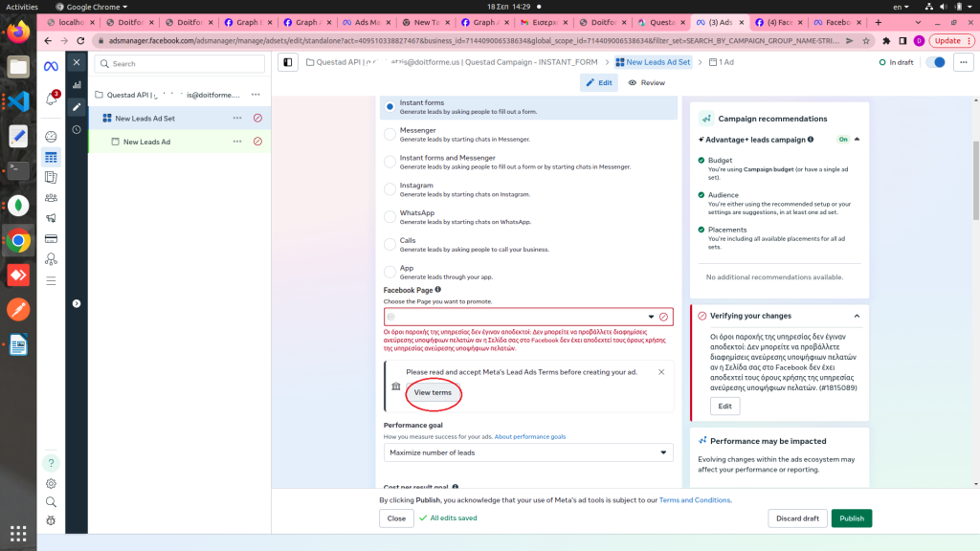Viewport: 980px width, 551px height.
Task: Open the Billing card icon in sidebar
Action: pyautogui.click(x=51, y=238)
